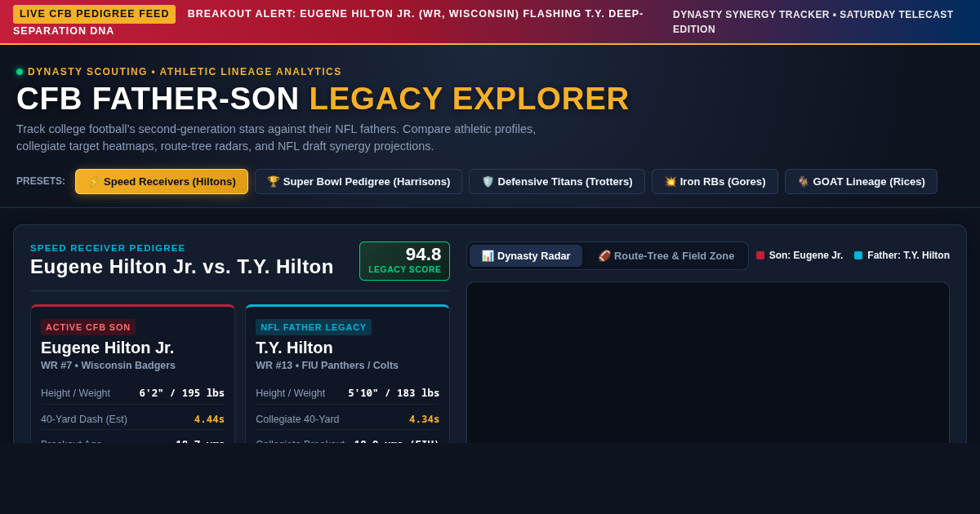
Task: Click the ACTIVE CFB SON tag
Action: coord(88,327)
